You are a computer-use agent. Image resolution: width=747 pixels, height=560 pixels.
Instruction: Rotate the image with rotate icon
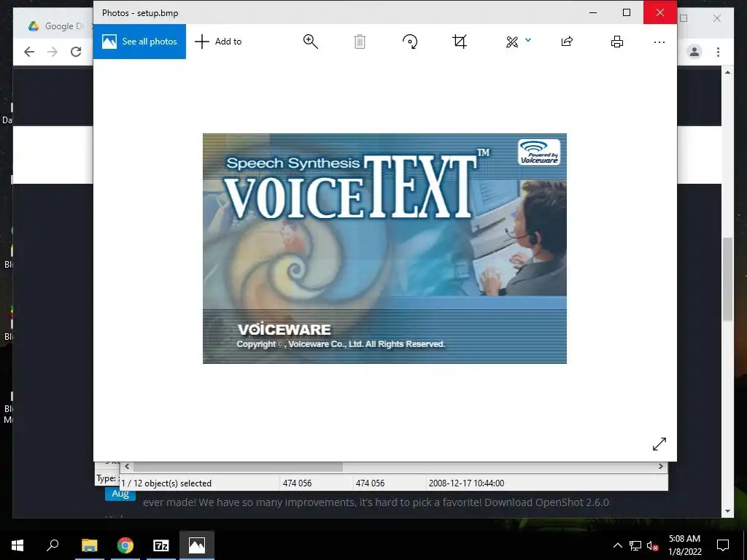click(x=410, y=42)
